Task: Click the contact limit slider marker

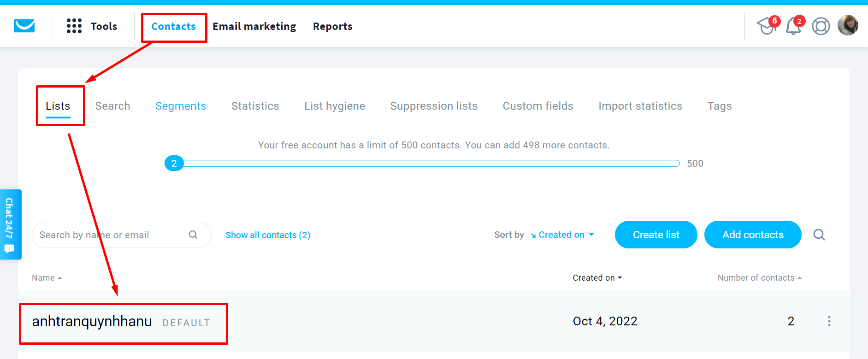Action: [x=174, y=163]
